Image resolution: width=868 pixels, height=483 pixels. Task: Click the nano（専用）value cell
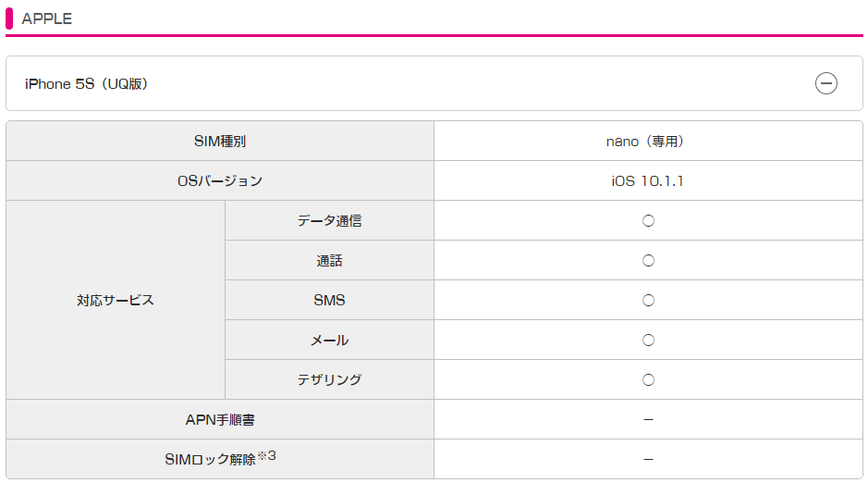(x=648, y=142)
